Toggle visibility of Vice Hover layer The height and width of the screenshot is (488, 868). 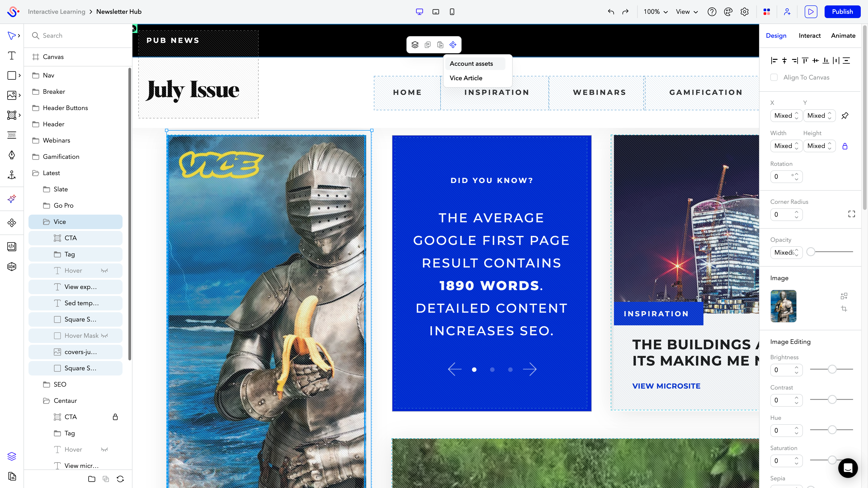(x=104, y=271)
